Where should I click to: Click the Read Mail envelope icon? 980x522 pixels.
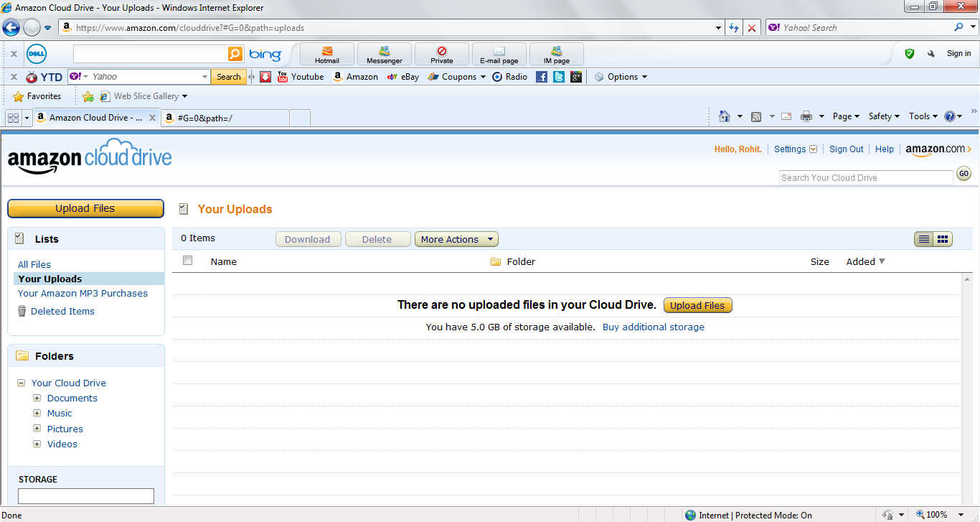[786, 116]
